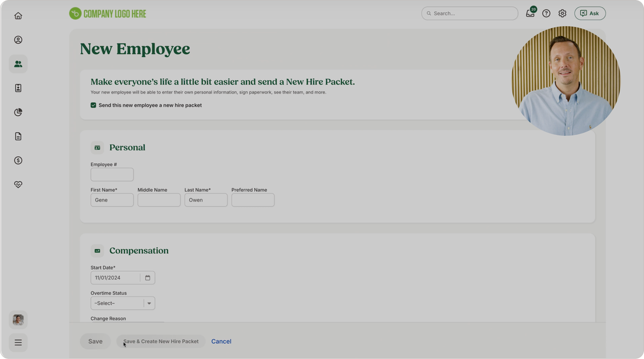Open the Home icon in sidebar
Image resolution: width=644 pixels, height=359 pixels.
pyautogui.click(x=18, y=16)
